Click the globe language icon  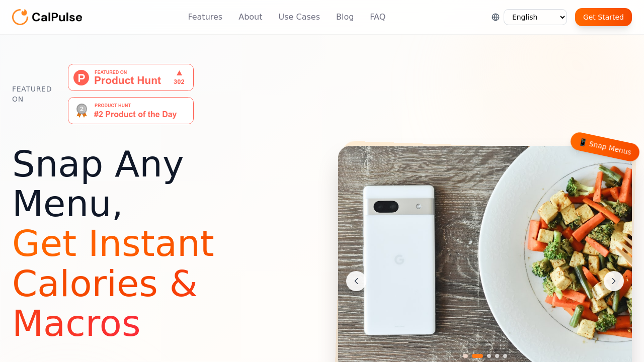coord(496,17)
